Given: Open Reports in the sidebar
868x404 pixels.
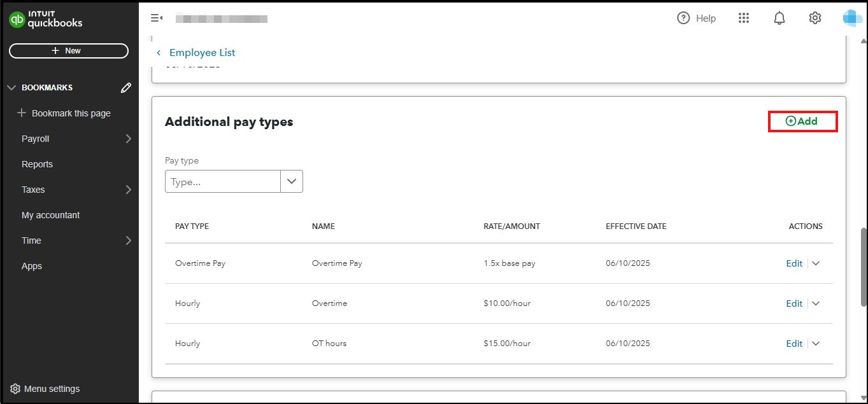Looking at the screenshot, I should 37,164.
